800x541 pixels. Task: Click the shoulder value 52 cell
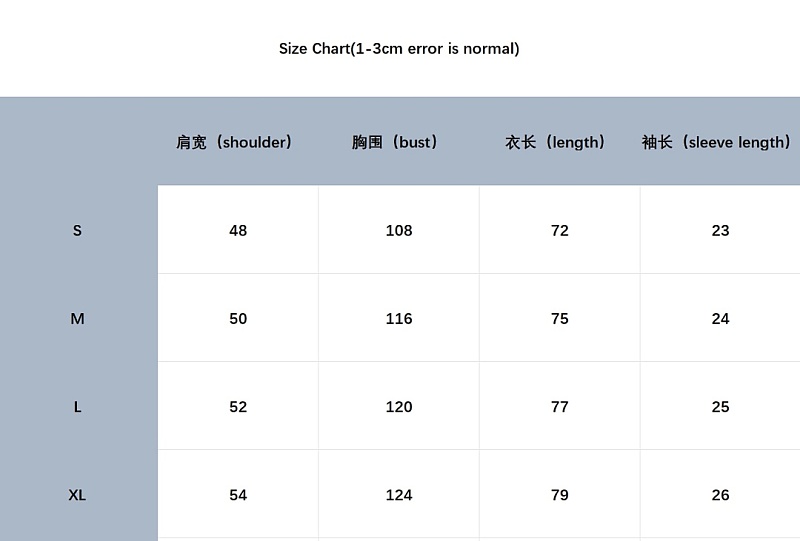238,406
